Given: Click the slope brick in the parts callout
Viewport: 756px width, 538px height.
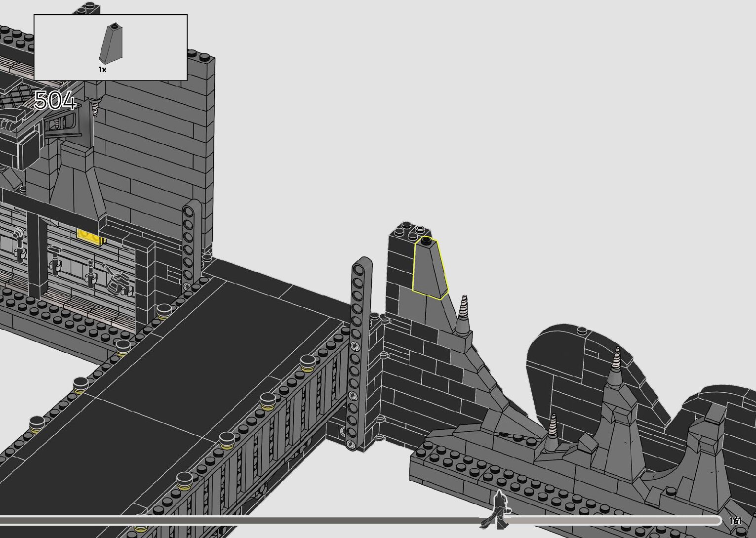Looking at the screenshot, I should pos(112,43).
